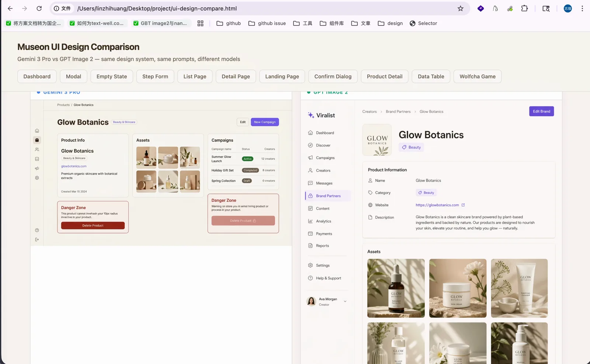Select Brand Partners in the Viralist sidebar

tap(327, 196)
